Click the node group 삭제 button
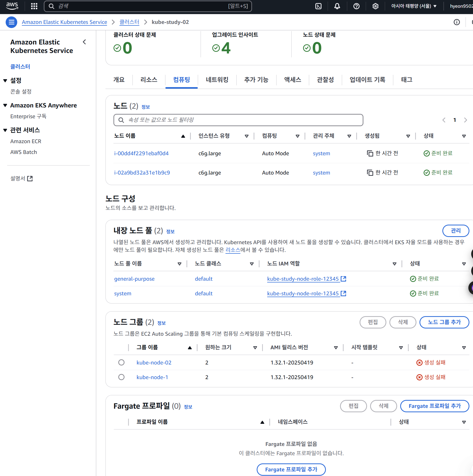The width and height of the screenshot is (473, 476). 403,322
